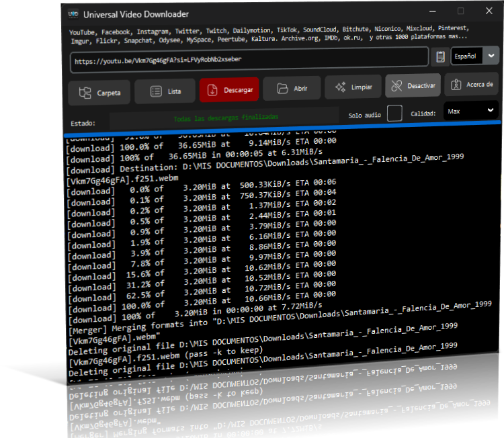Click the sparkle icon on Limpiar button
The width and height of the screenshot is (504, 438).
tap(341, 87)
